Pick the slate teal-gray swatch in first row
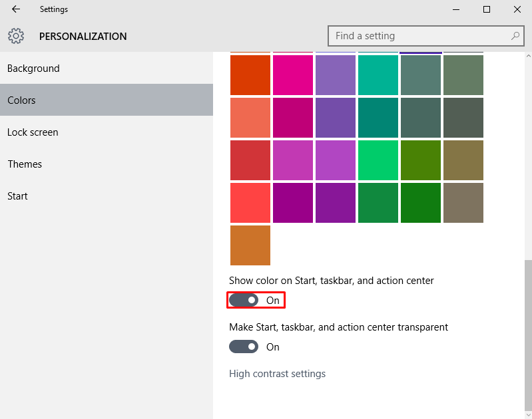This screenshot has height=419, width=532. (421, 75)
